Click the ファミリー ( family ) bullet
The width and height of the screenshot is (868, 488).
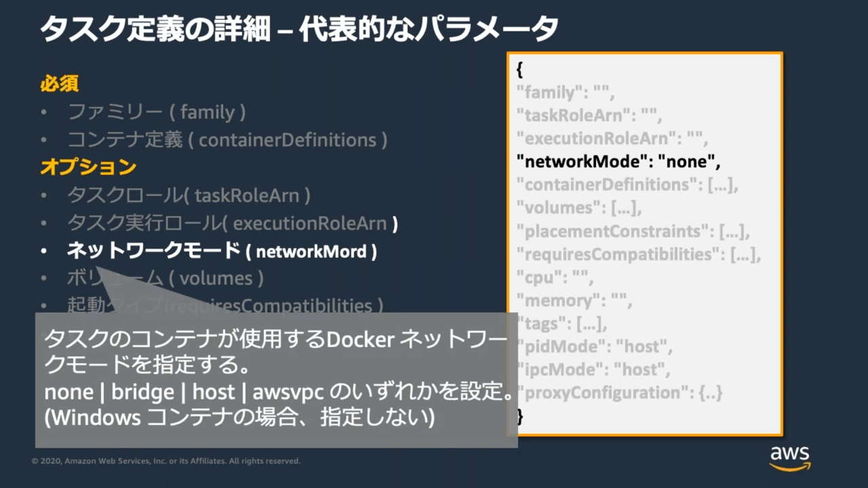coord(157,112)
